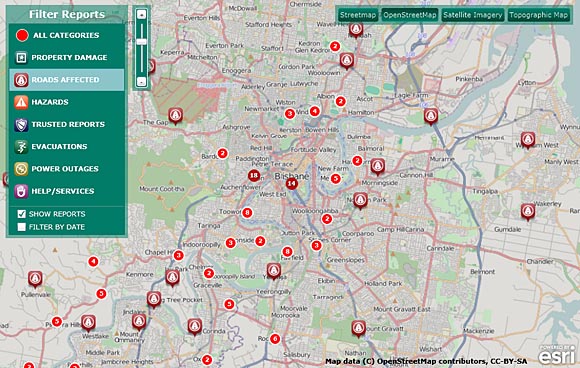Select the Topographic Map basemap
The width and height of the screenshot is (580, 368).
[538, 15]
